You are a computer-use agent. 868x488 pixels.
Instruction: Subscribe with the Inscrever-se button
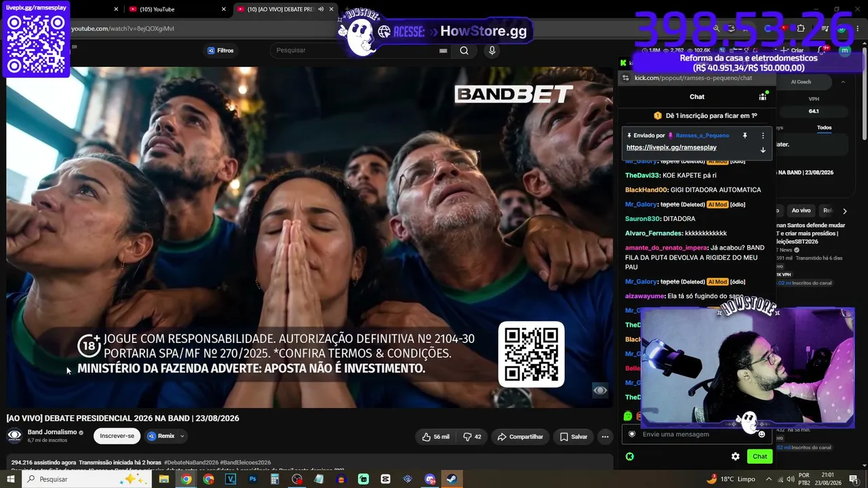(117, 436)
